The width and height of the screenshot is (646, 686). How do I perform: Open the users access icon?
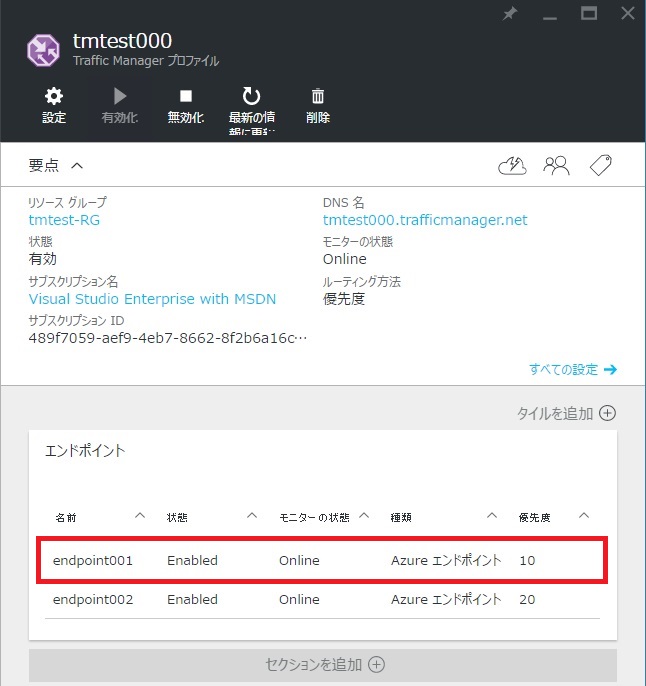point(556,166)
